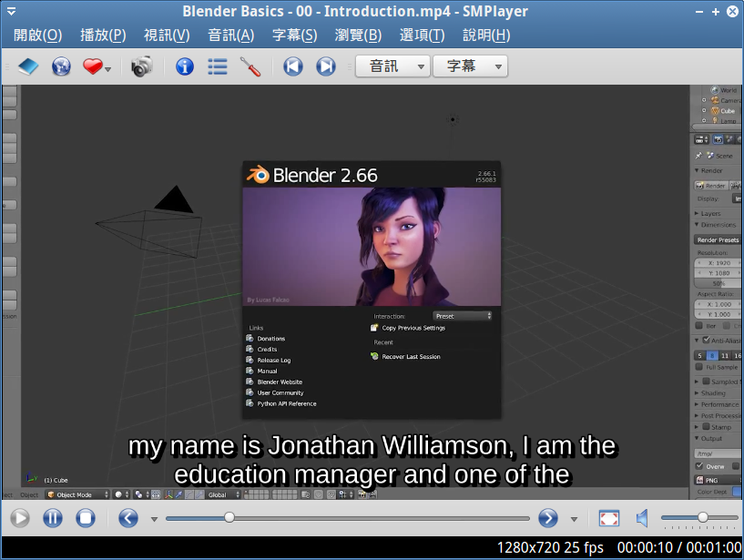The height and width of the screenshot is (560, 744).
Task: Toggle the Full Sample checkbox
Action: tap(699, 367)
